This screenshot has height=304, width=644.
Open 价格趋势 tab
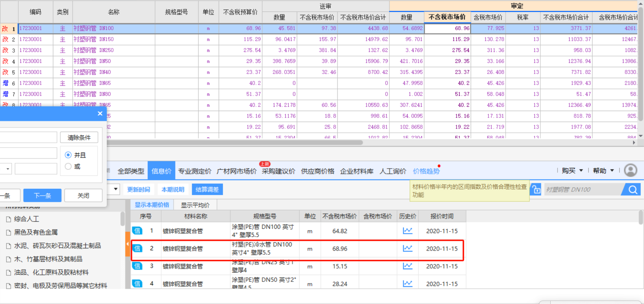[426, 171]
